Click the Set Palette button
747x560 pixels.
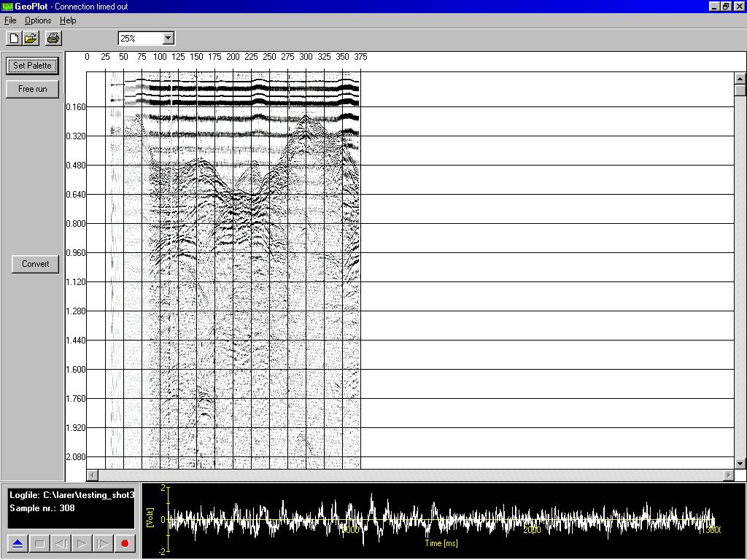pyautogui.click(x=32, y=66)
